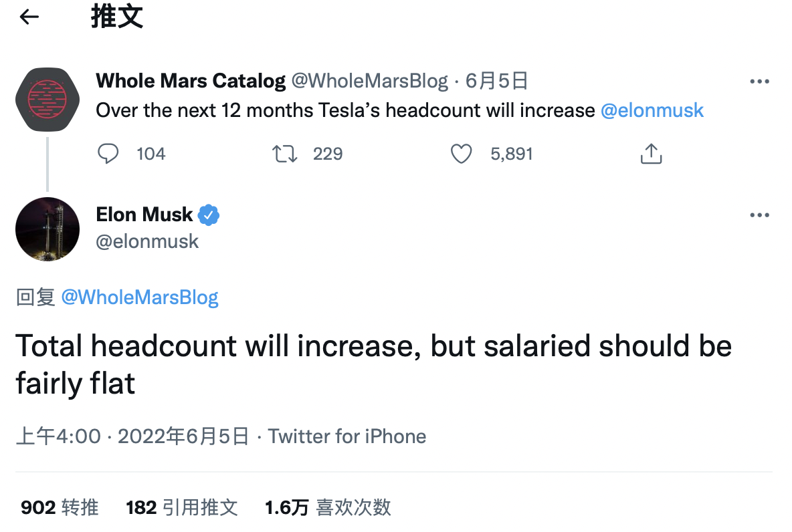Open Elon Musk profile avatar
The height and width of the screenshot is (532, 792).
[x=47, y=229]
